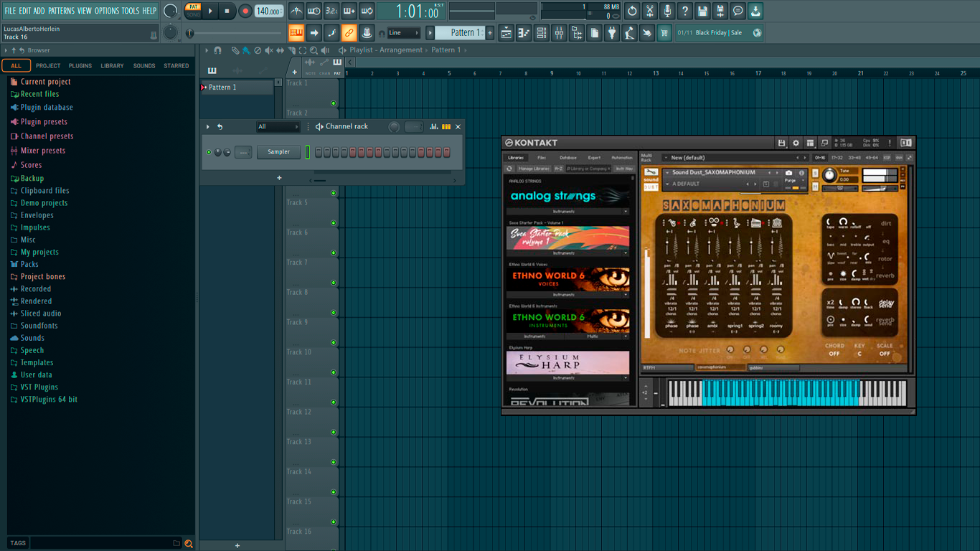
Task: Click the tempo 140.000 field
Action: (269, 11)
